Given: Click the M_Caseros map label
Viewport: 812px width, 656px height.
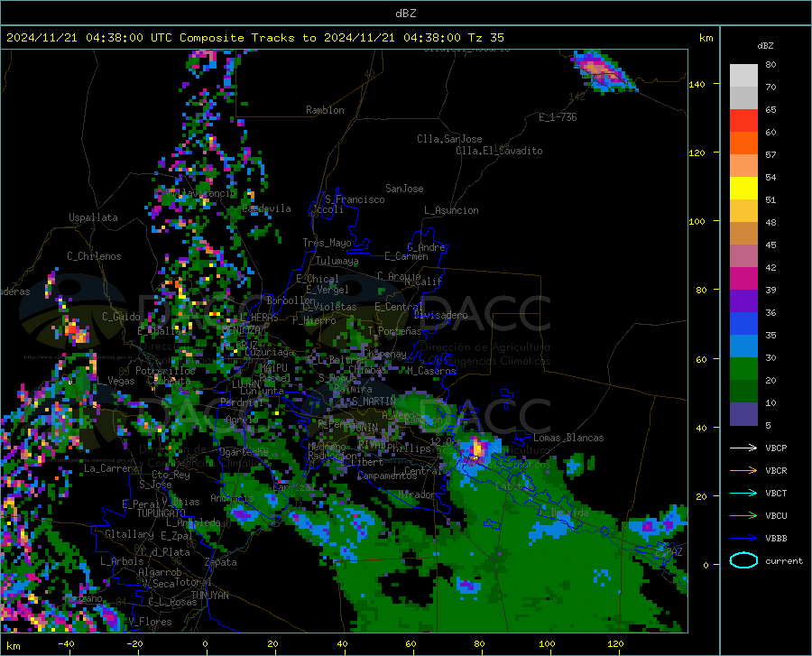Looking at the screenshot, I should pos(431,371).
